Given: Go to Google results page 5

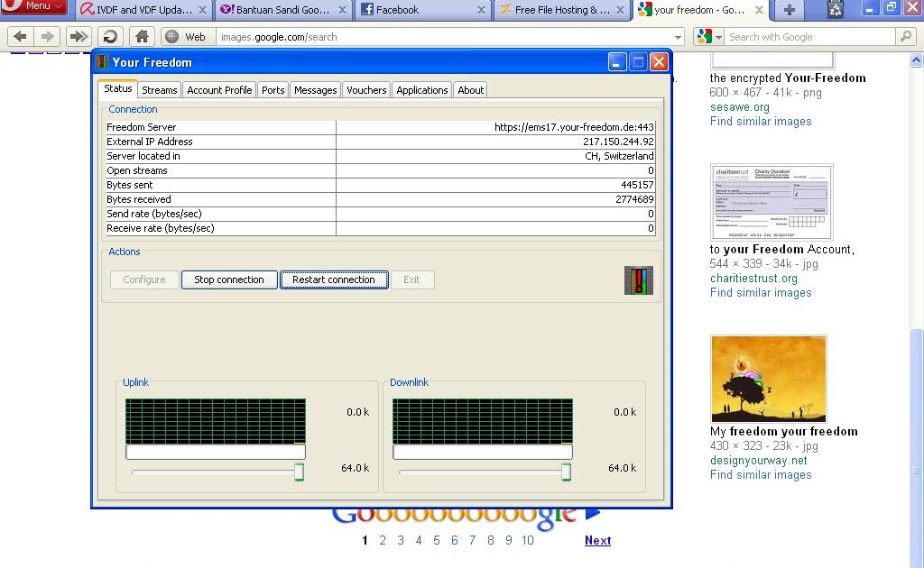Looking at the screenshot, I should pyautogui.click(x=437, y=540).
